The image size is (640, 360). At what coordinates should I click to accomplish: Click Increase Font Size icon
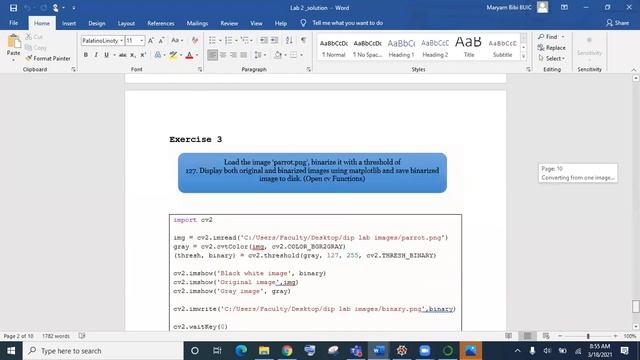click(151, 40)
